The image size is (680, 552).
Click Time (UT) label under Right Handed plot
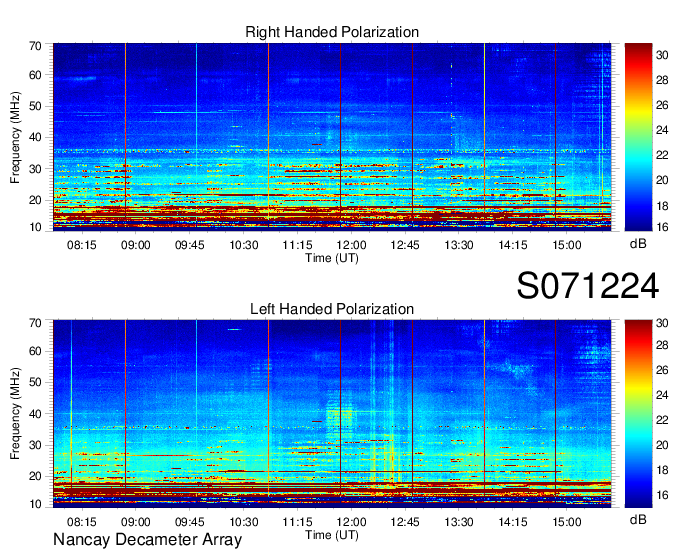(332, 258)
